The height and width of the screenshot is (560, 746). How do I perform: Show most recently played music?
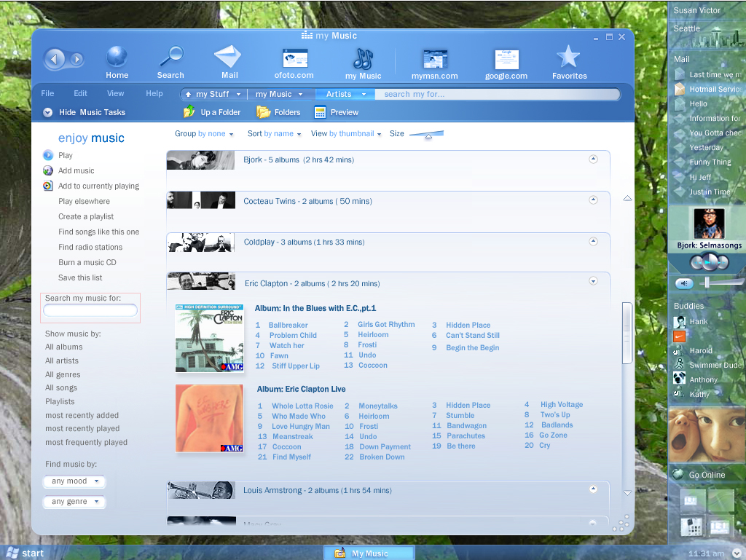tap(82, 428)
